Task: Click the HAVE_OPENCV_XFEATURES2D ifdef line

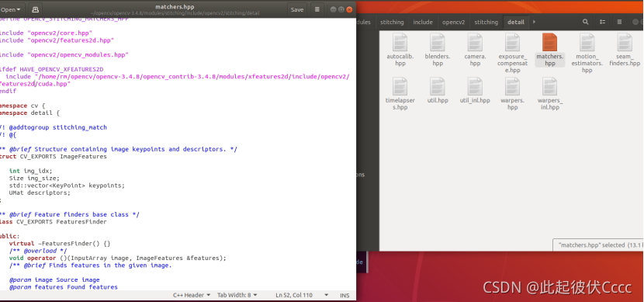Action: pos(52,69)
